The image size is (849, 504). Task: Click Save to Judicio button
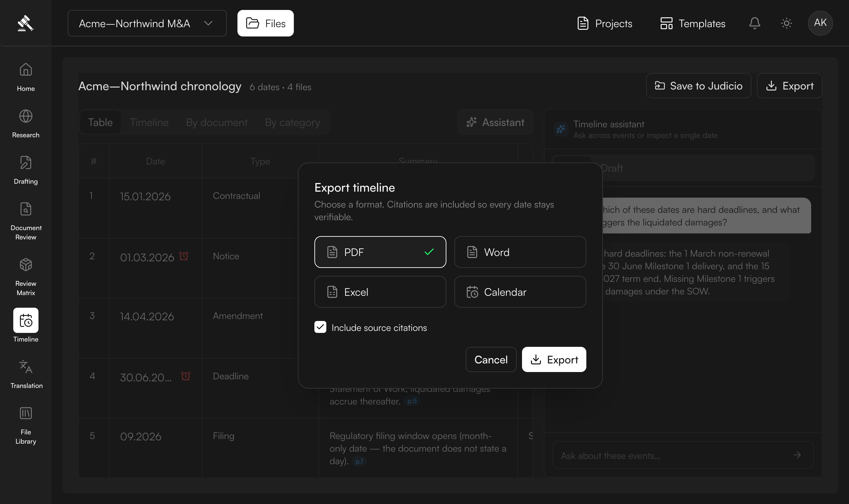click(x=698, y=86)
